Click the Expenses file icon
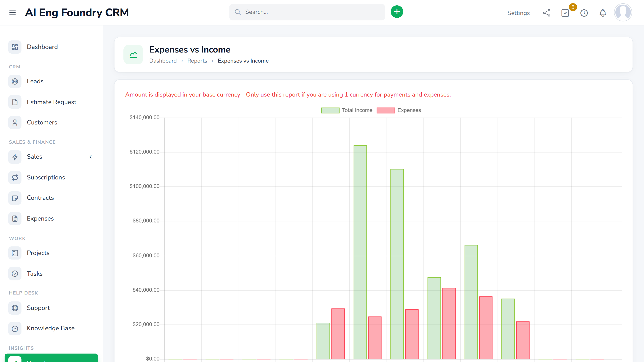The width and height of the screenshot is (644, 362). 15,219
